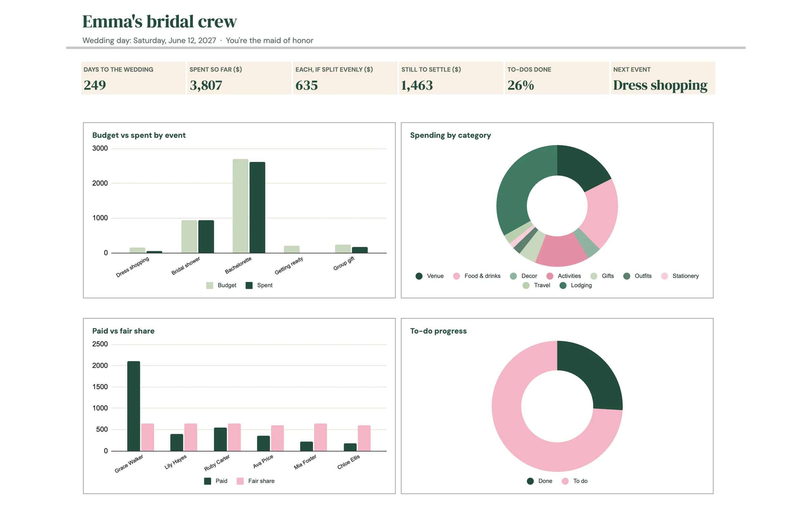812x508 pixels.
Task: Click the Group gift axis label
Action: click(344, 264)
